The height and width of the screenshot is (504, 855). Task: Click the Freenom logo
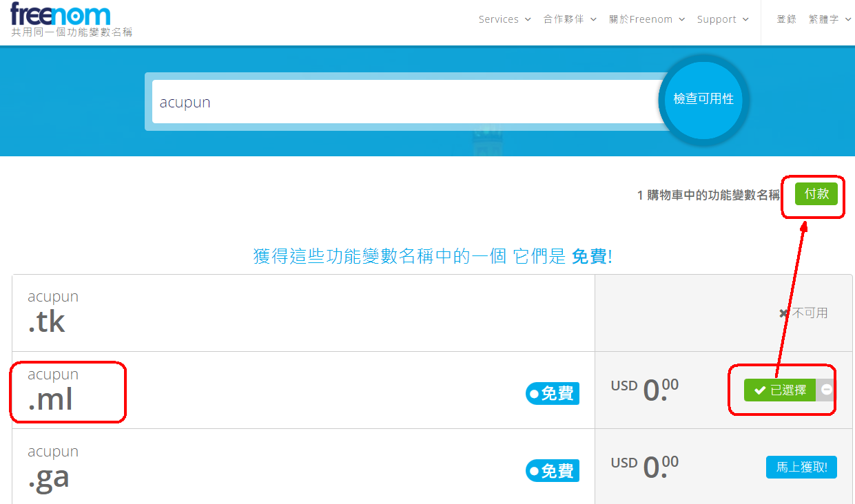(60, 13)
